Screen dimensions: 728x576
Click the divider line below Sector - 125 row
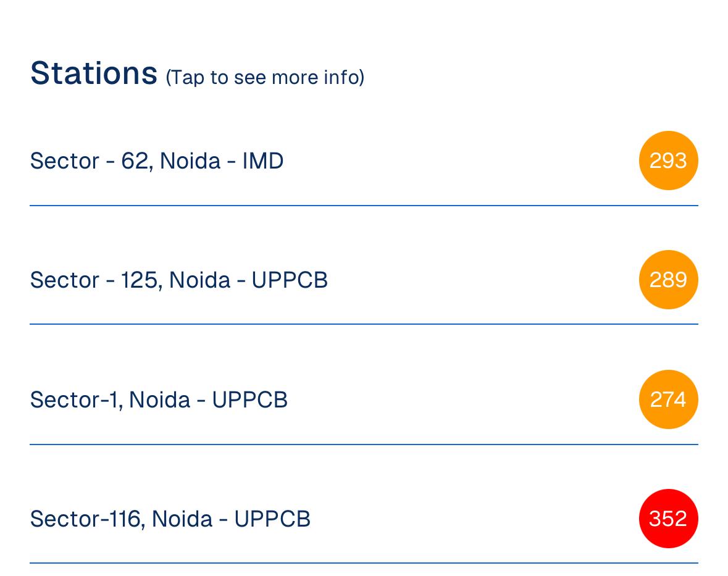[364, 324]
